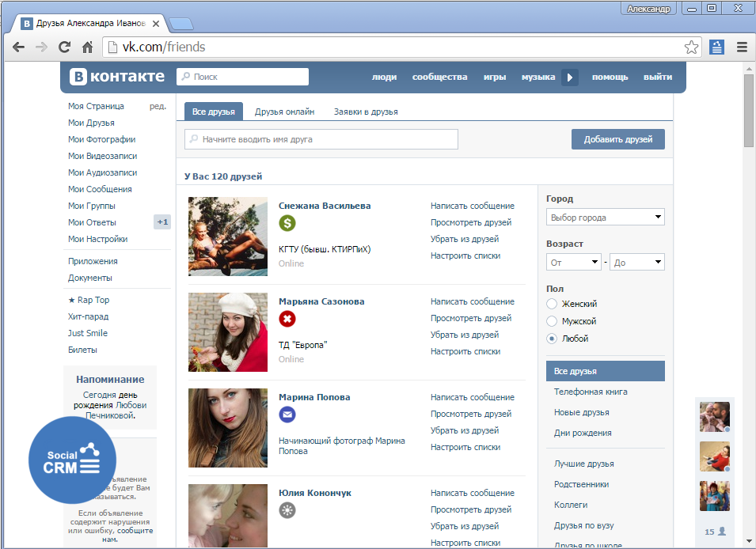Click Просмотреть друзей for Марина Попова

pos(471,414)
